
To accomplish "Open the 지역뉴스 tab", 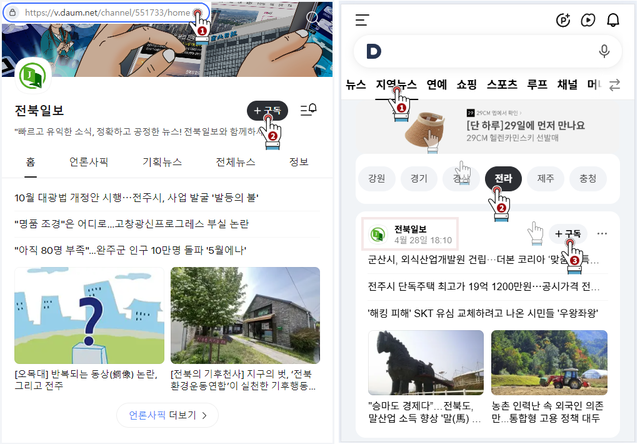I will (x=396, y=85).
